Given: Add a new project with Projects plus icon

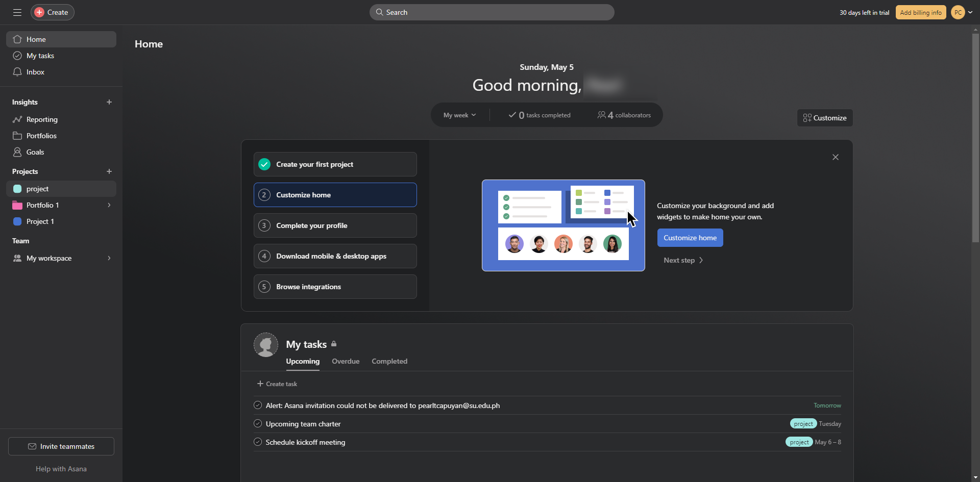Looking at the screenshot, I should click(109, 171).
